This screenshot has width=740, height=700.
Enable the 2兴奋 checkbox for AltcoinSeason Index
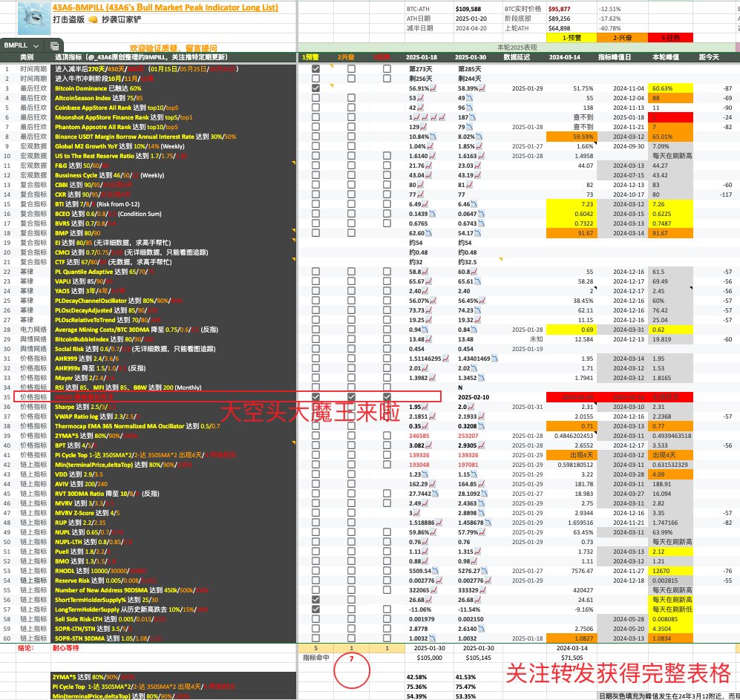pos(351,97)
